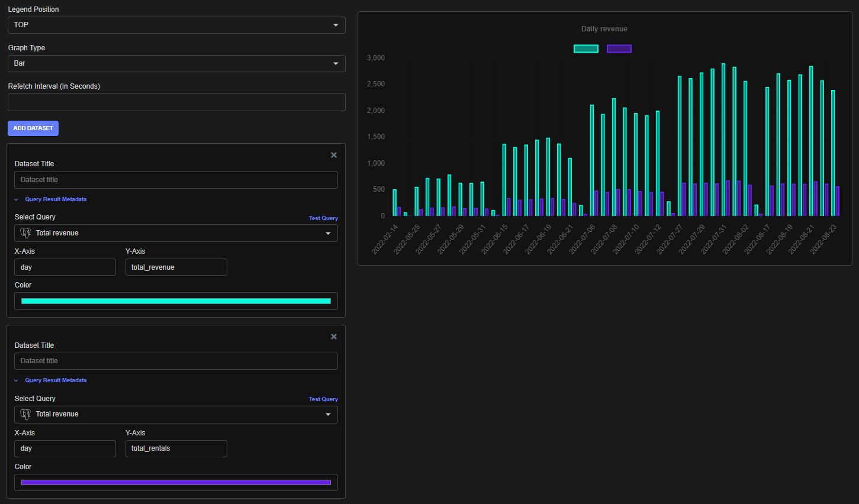Click the PostgreSQL icon in the second query selector

tap(25, 414)
